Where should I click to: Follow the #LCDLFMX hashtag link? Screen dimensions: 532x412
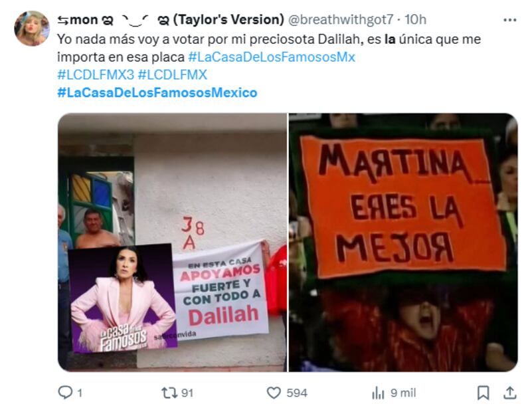(x=173, y=74)
